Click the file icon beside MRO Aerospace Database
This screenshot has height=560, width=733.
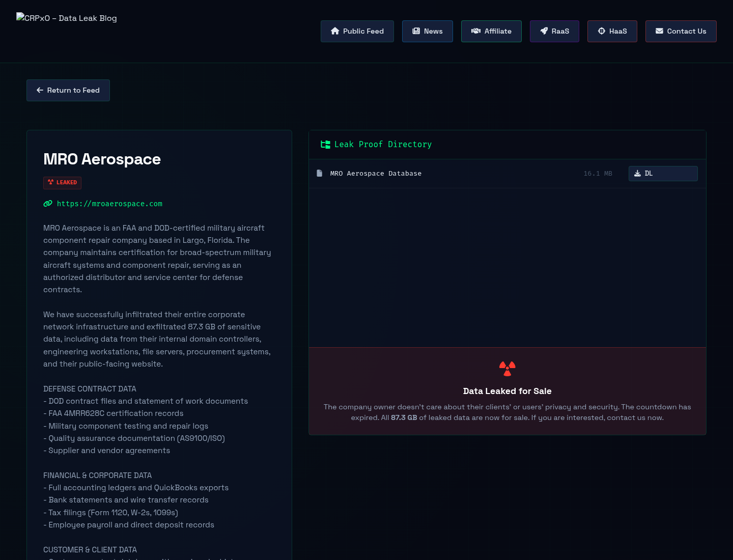320,173
